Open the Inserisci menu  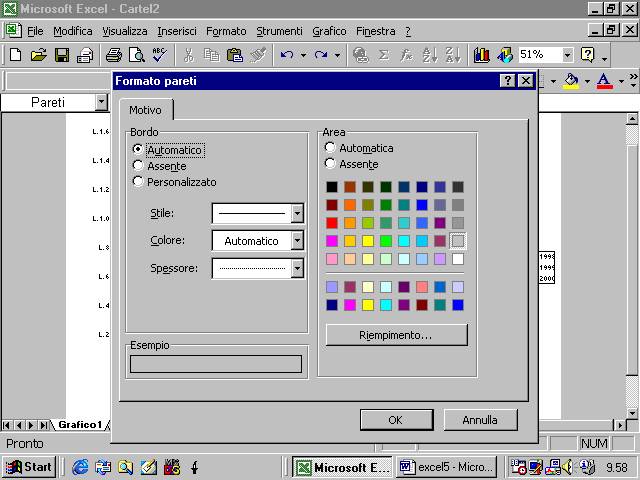pos(177,31)
